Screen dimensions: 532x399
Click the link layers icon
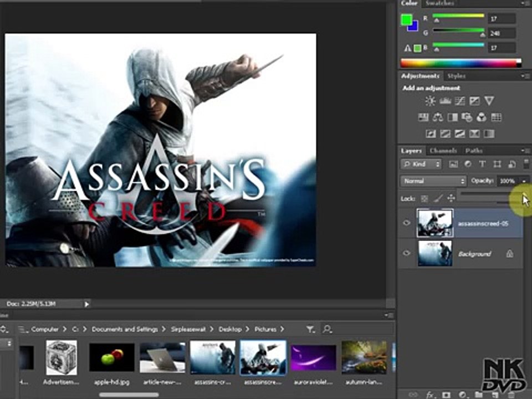(413, 395)
